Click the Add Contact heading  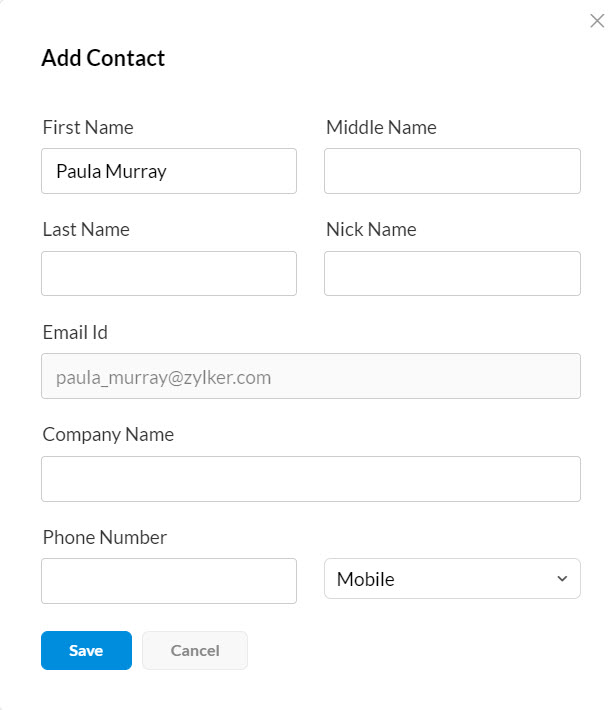103,58
